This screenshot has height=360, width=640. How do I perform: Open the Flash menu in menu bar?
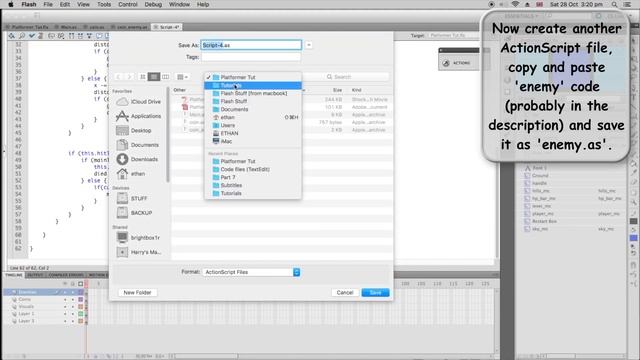pos(29,4)
